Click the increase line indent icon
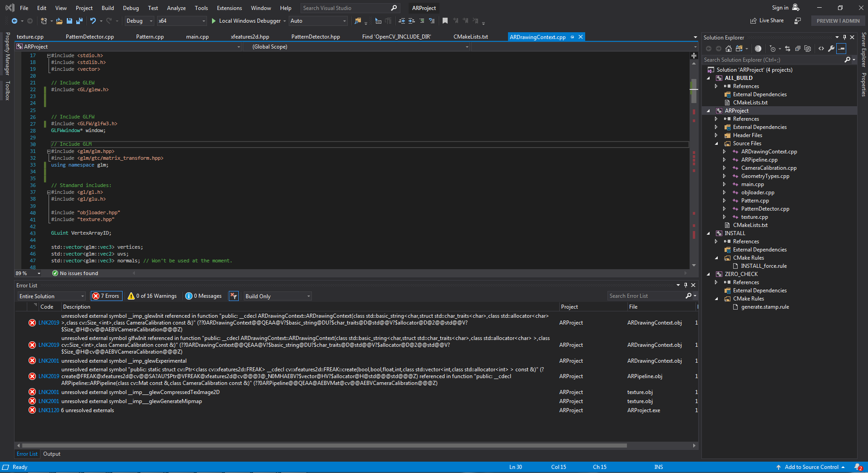This screenshot has height=473, width=868. pyautogui.click(x=412, y=21)
